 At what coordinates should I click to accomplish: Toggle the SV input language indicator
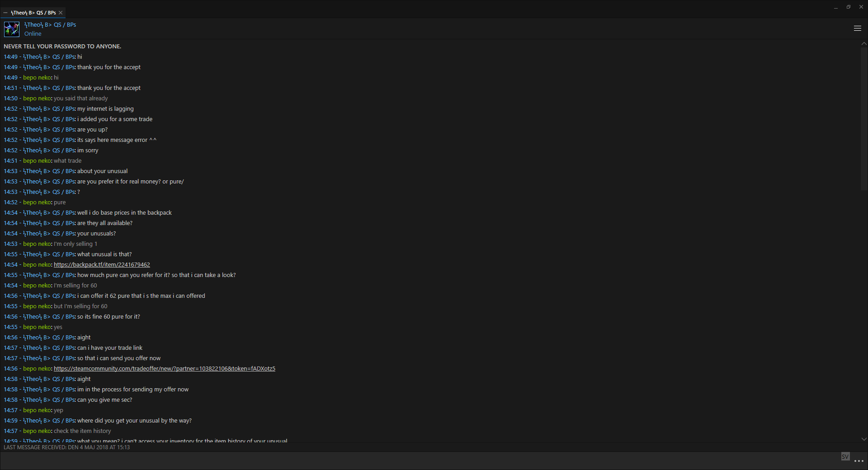[845, 457]
